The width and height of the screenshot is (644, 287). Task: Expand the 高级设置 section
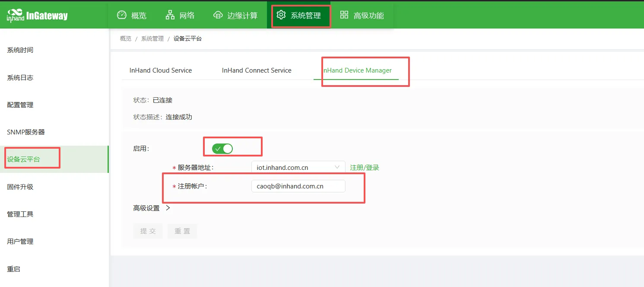tap(152, 208)
